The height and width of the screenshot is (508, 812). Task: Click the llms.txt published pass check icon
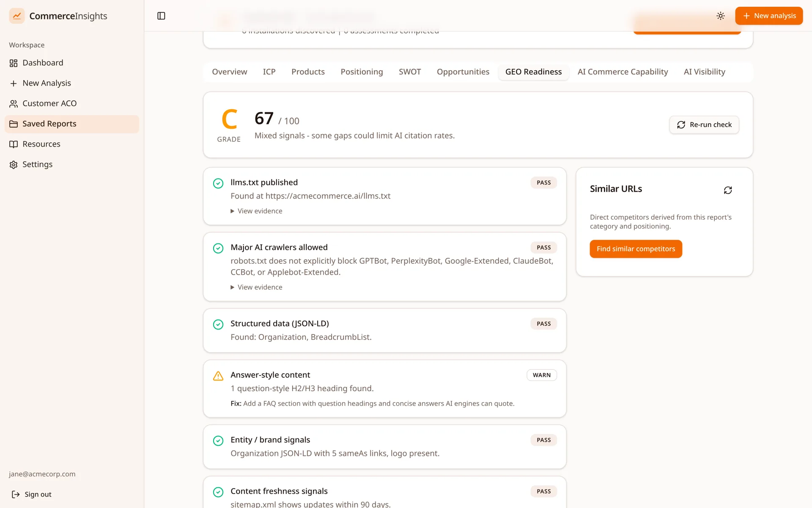click(x=218, y=183)
